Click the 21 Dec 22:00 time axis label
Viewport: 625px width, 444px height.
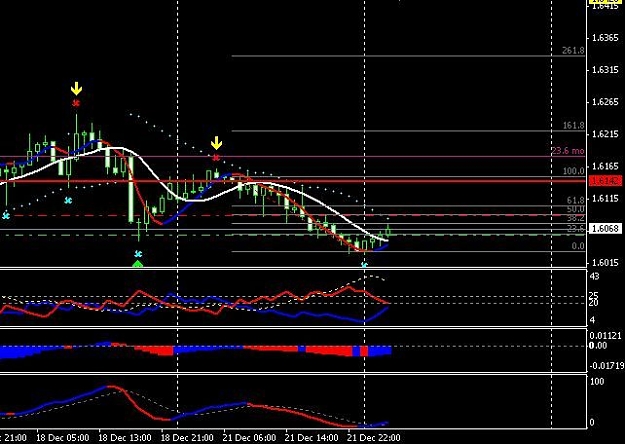(374, 438)
